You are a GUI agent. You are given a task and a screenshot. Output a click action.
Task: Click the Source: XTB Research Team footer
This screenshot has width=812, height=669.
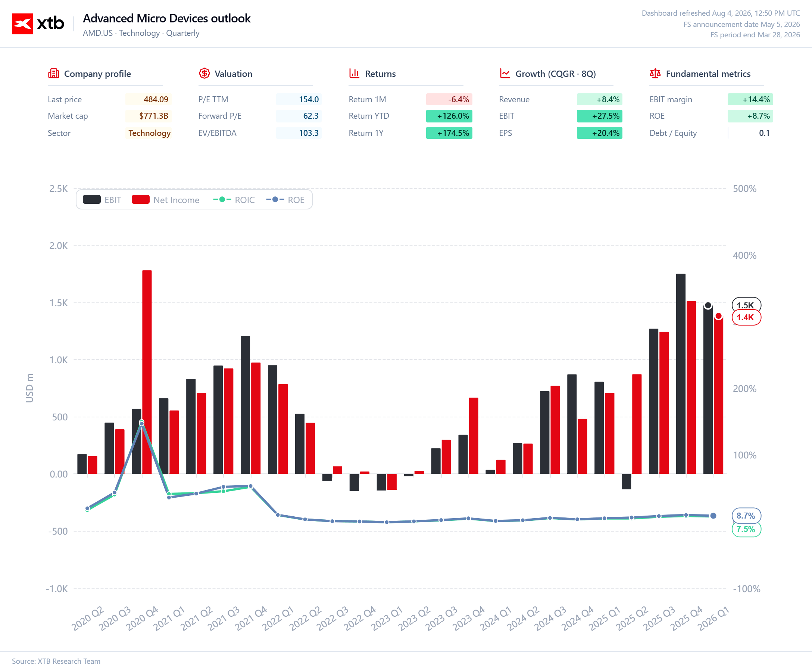(x=56, y=661)
